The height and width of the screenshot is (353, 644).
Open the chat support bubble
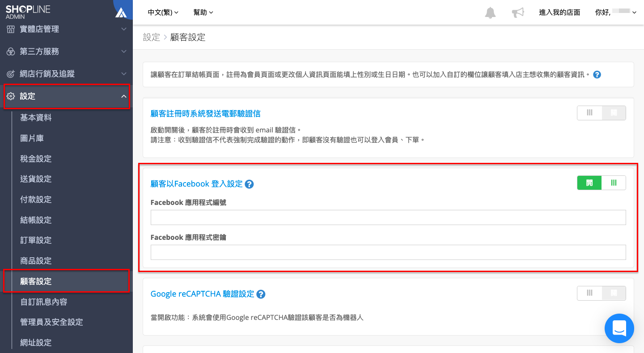(x=619, y=328)
